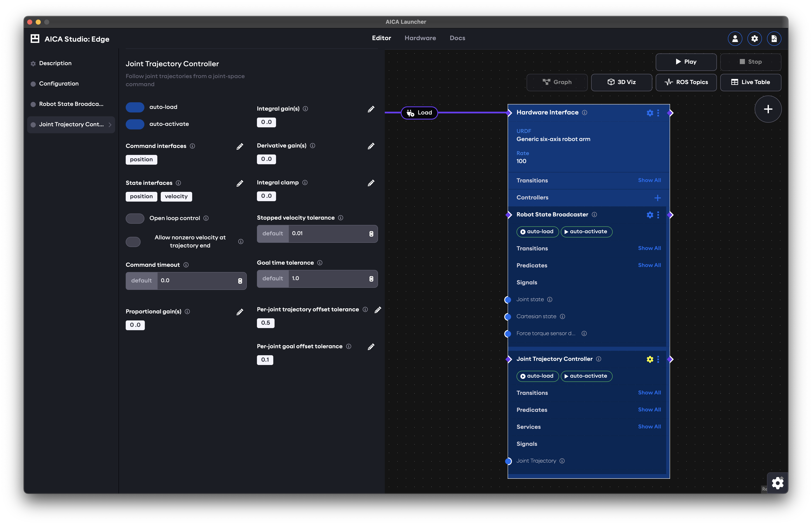The image size is (812, 525).
Task: Edit State interfaces with pencil icon
Action: [240, 183]
